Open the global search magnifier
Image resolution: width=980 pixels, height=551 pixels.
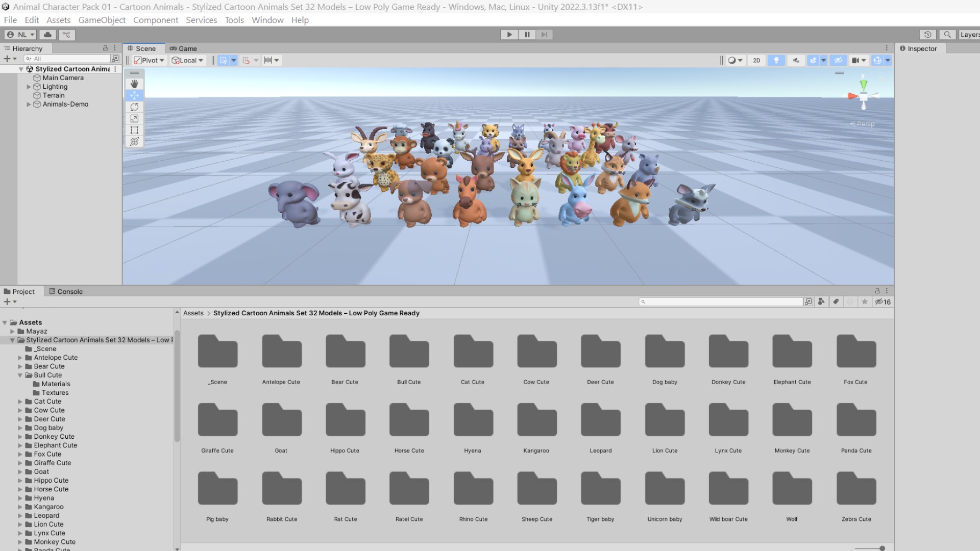(x=947, y=35)
